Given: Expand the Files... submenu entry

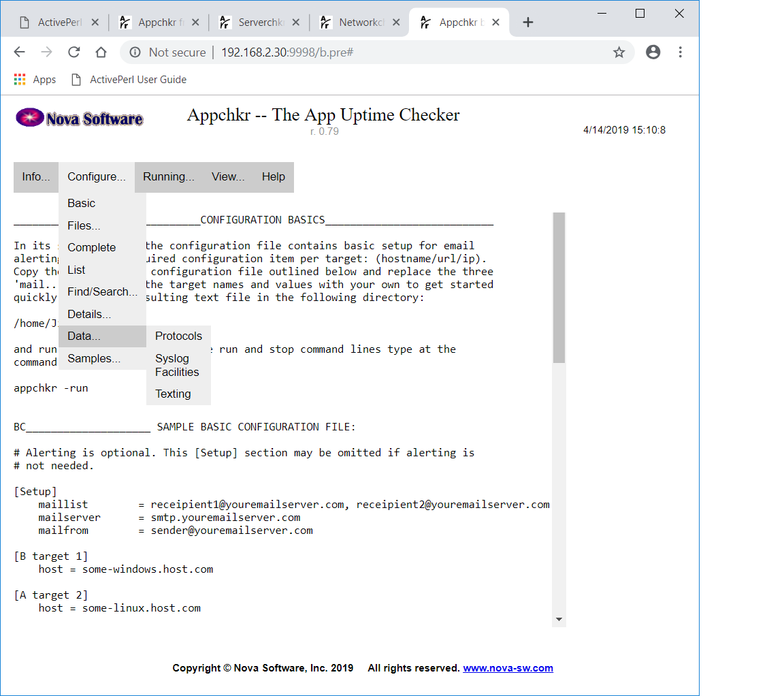Looking at the screenshot, I should click(x=103, y=225).
